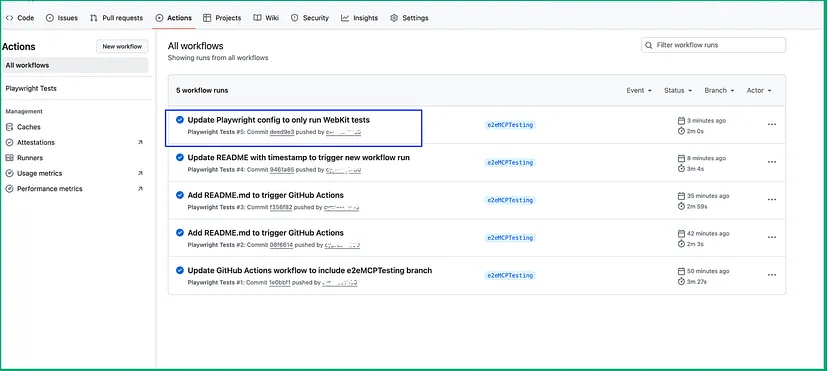Select the Actions tab
The width and height of the screenshot is (828, 371).
coord(174,18)
